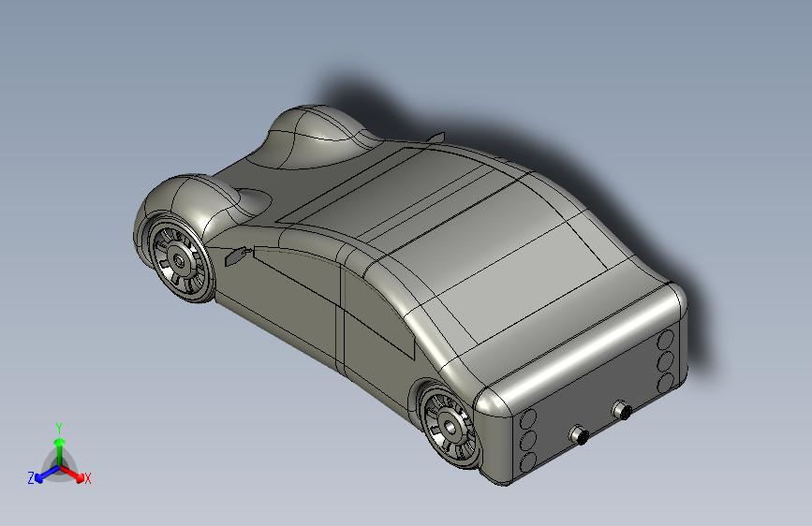Select the side mirror on the near door
Image resolution: width=812 pixels, height=526 pixels.
(237, 256)
